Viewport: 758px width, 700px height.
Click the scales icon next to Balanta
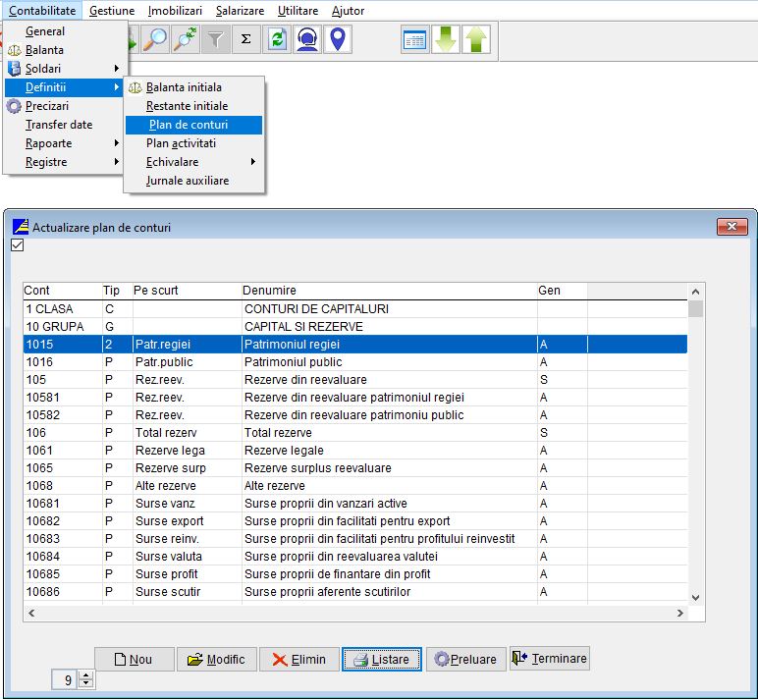15,50
